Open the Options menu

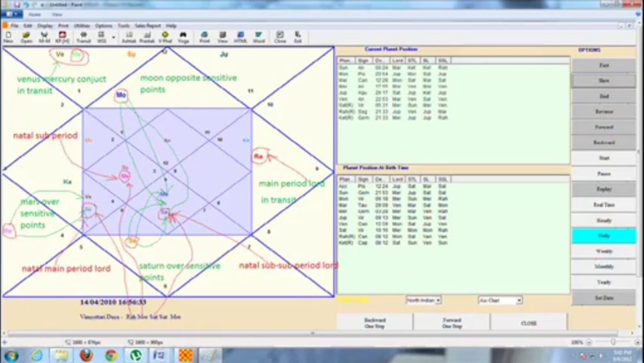[x=104, y=25]
